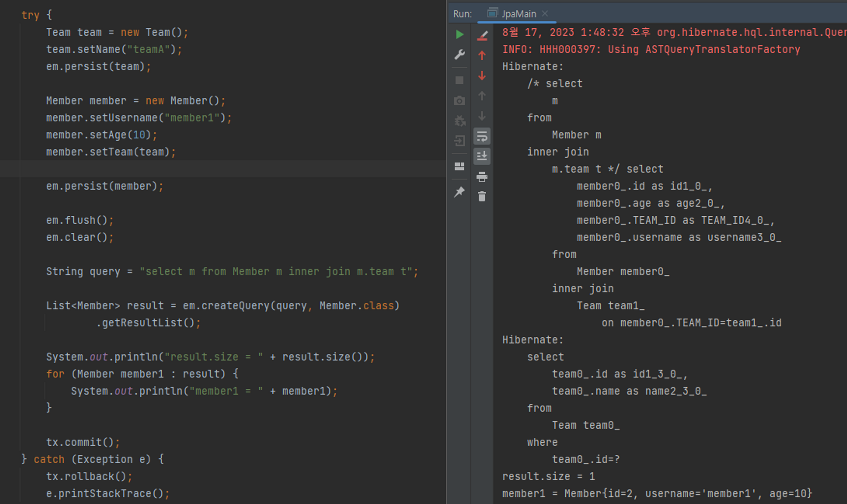The width and height of the screenshot is (847, 504).
Task: Click the exit process icon
Action: pos(459,141)
